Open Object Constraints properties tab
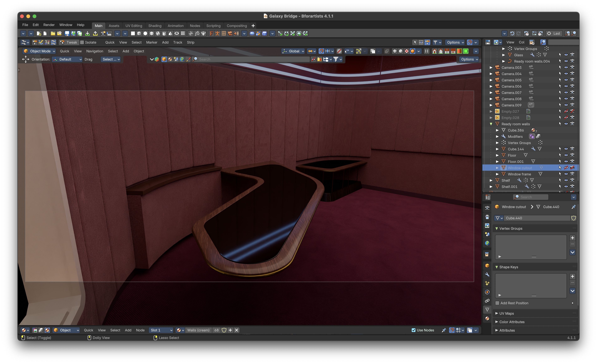Image resolution: width=597 pixels, height=364 pixels. (x=487, y=301)
